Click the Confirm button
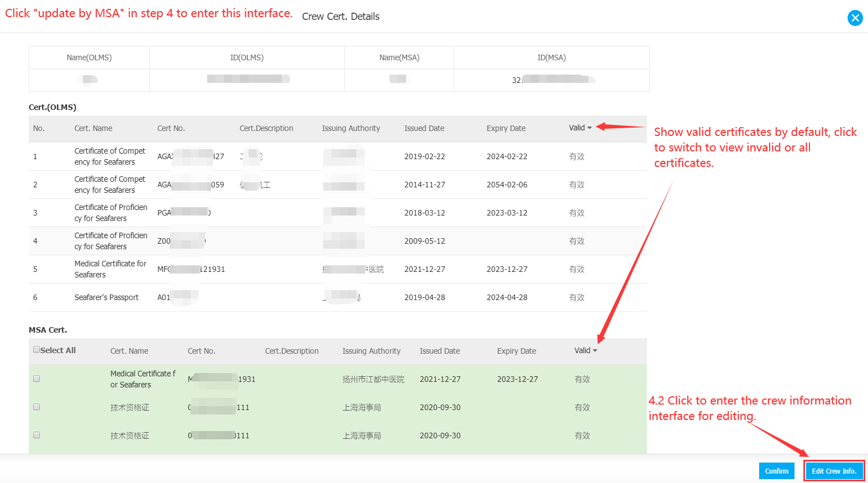The width and height of the screenshot is (868, 483). (776, 471)
